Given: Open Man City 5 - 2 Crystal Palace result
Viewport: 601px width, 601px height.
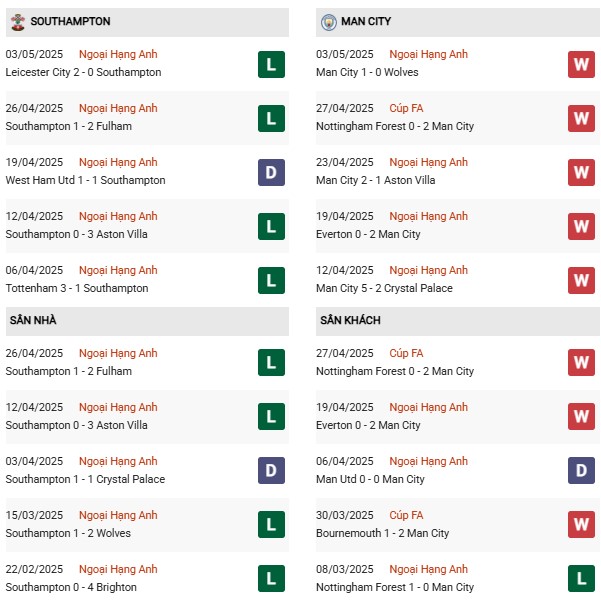Looking at the screenshot, I should [384, 288].
